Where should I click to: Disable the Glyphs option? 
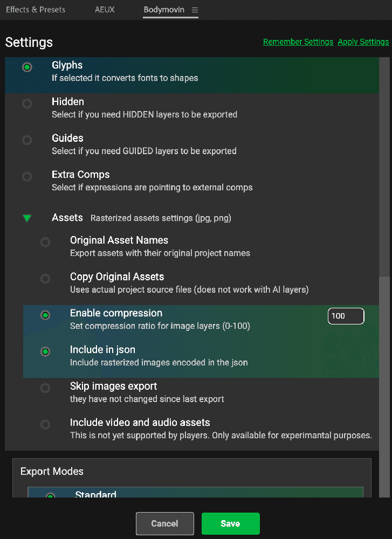[x=27, y=67]
